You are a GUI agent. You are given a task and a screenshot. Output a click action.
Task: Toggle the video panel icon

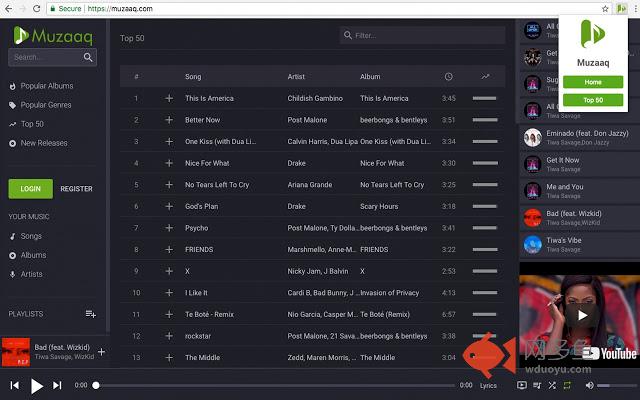pyautogui.click(x=522, y=385)
